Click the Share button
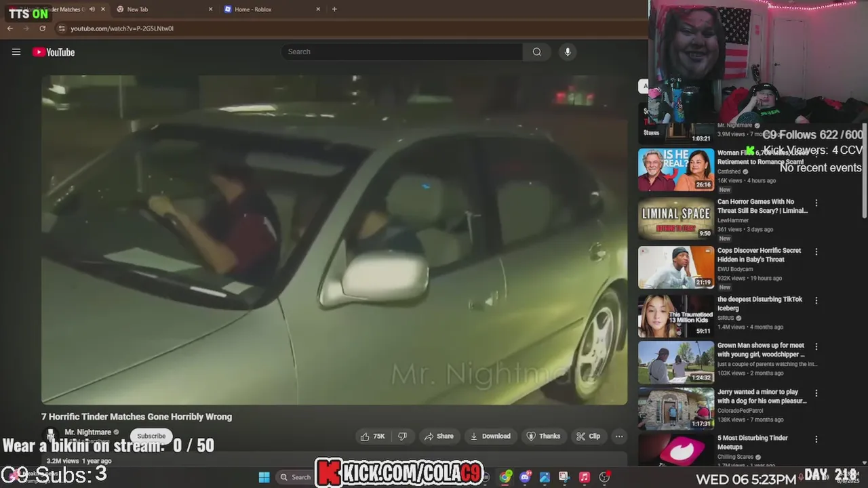The height and width of the screenshot is (488, 868). coord(439,436)
